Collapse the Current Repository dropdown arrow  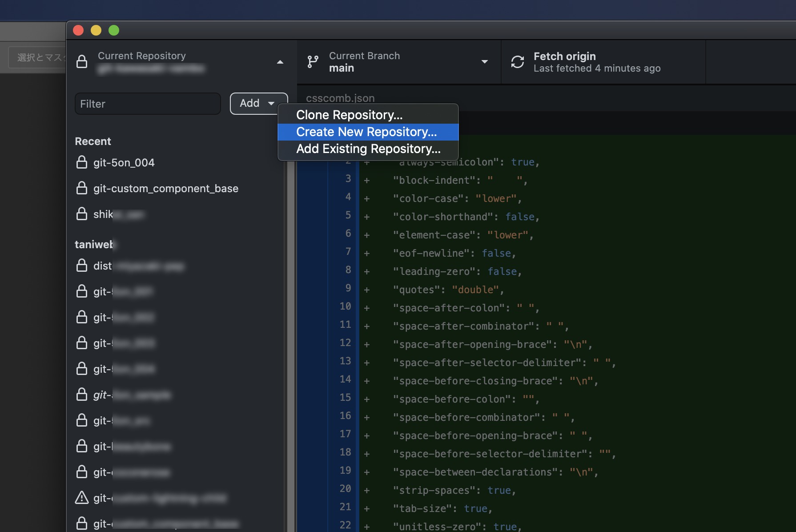coord(280,62)
